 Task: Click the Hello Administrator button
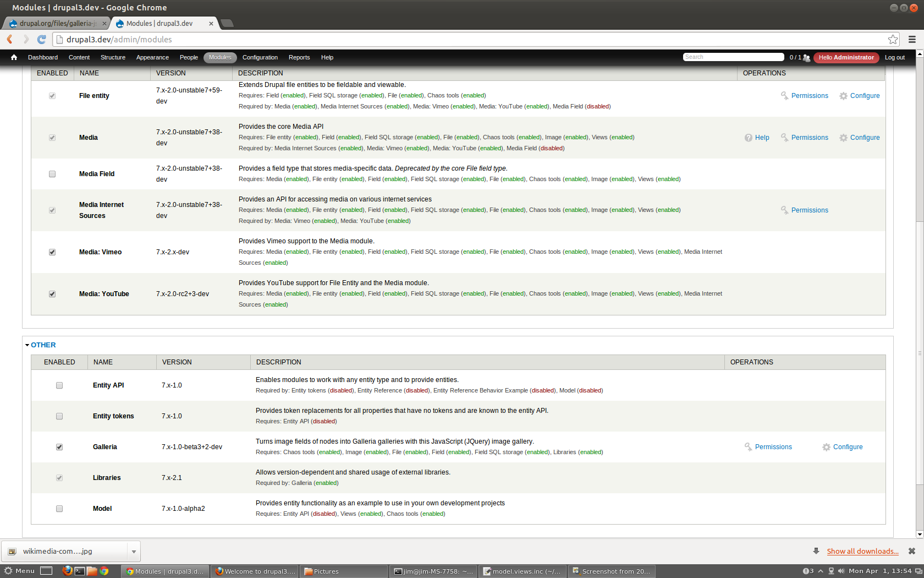(x=846, y=57)
